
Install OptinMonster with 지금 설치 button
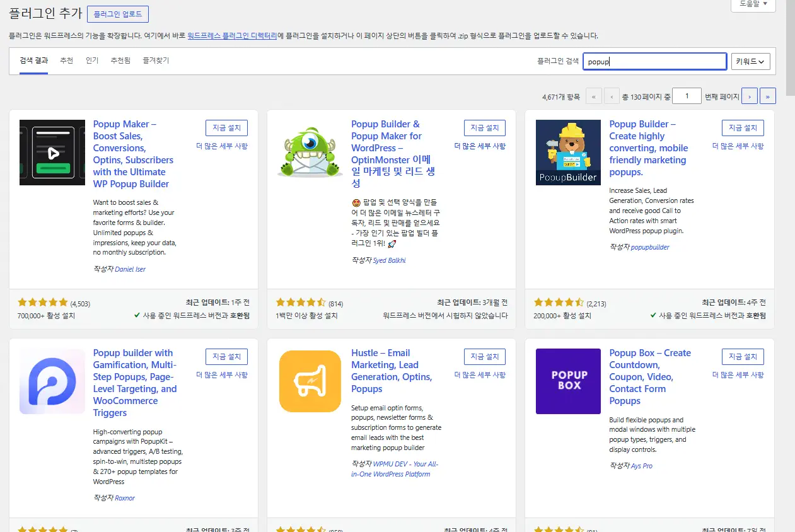pyautogui.click(x=485, y=128)
